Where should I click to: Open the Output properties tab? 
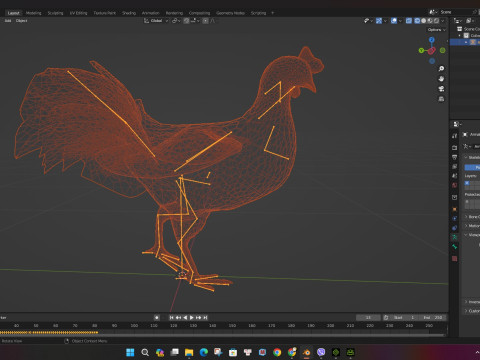point(454,157)
